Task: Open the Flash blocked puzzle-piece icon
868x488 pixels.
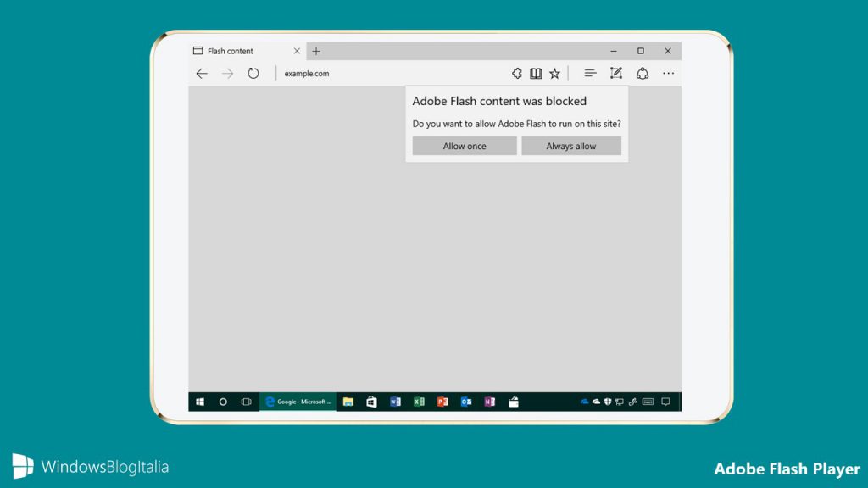Action: [x=516, y=73]
